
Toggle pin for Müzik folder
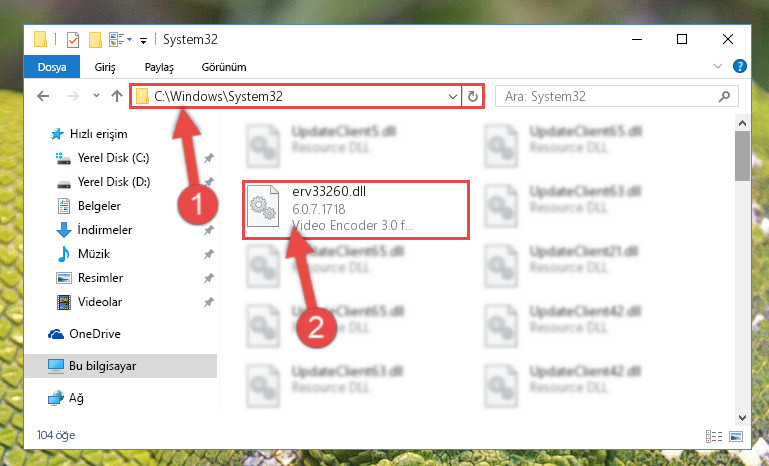coord(209,254)
